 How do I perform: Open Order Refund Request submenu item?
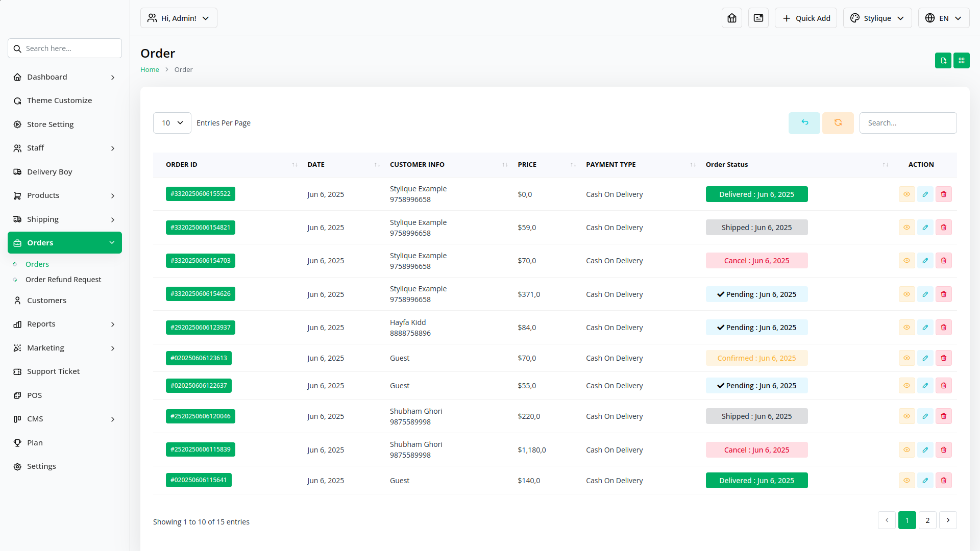[x=63, y=280]
